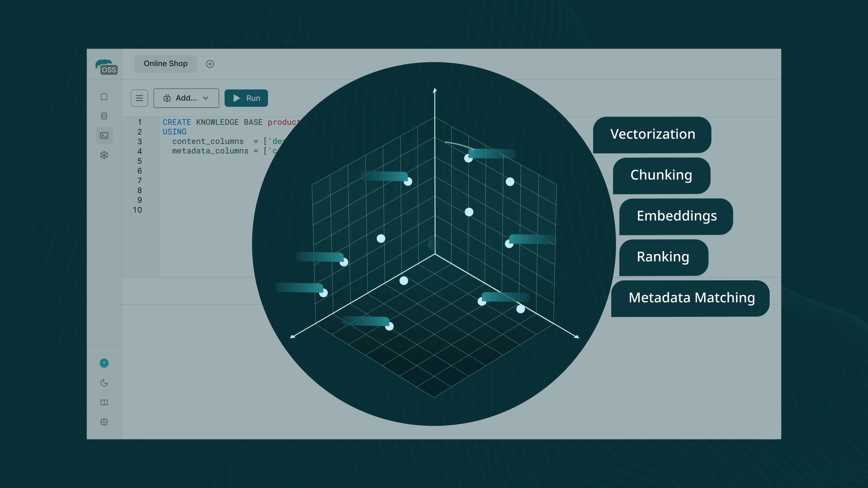Run the query
Image resolution: width=868 pixels, height=488 pixels.
click(x=246, y=98)
